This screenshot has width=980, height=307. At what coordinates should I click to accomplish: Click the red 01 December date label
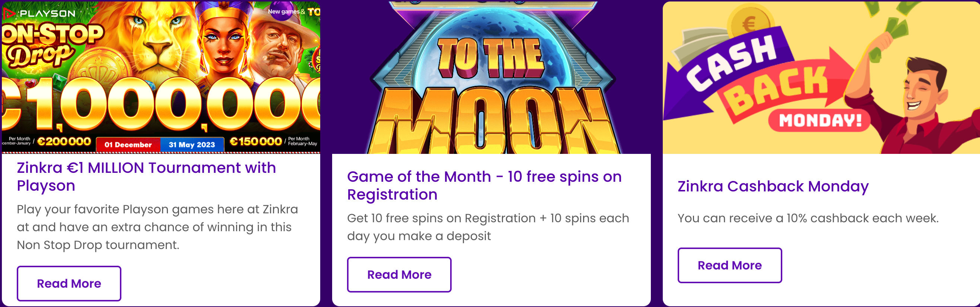click(x=128, y=144)
